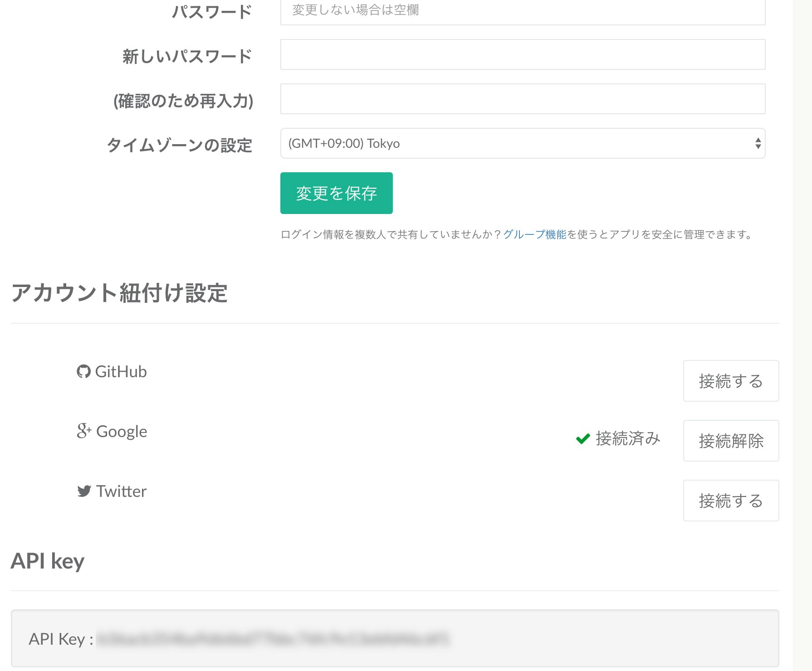The width and height of the screenshot is (812, 671).
Task: Click the パスワード label
Action: click(x=212, y=12)
